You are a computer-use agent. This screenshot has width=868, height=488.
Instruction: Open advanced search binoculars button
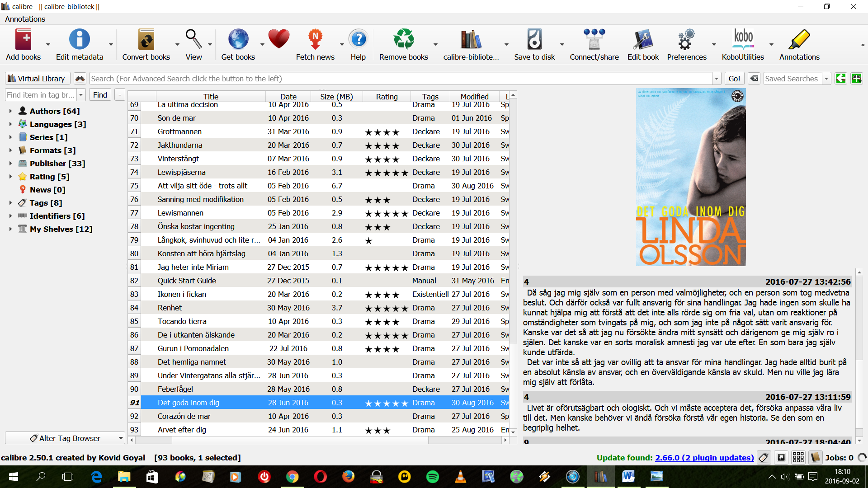click(80, 79)
